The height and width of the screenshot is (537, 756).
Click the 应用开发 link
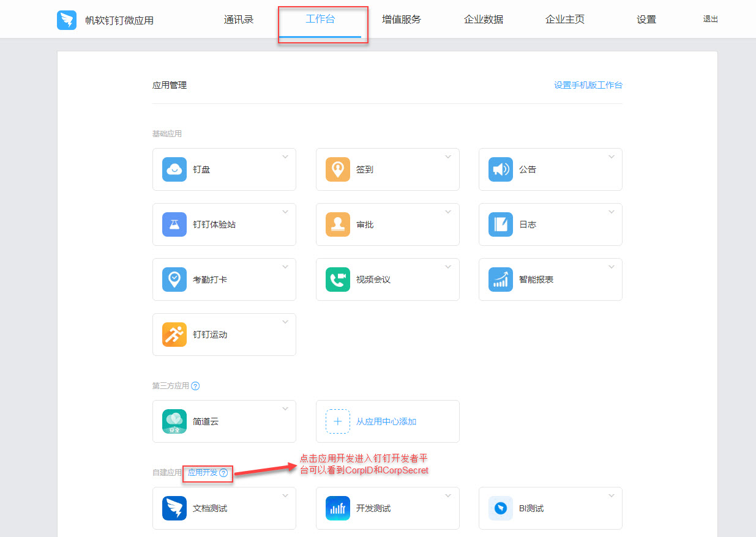(203, 473)
